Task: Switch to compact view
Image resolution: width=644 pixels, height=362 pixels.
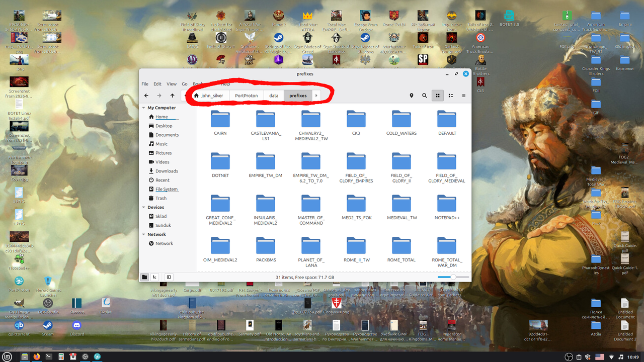Action: point(464,96)
